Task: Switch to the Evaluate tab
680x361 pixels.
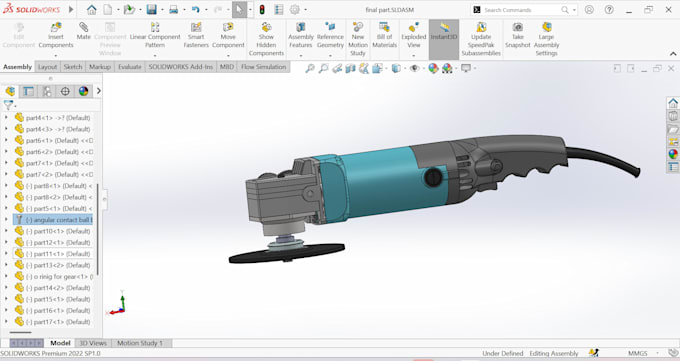Action: pyautogui.click(x=130, y=67)
